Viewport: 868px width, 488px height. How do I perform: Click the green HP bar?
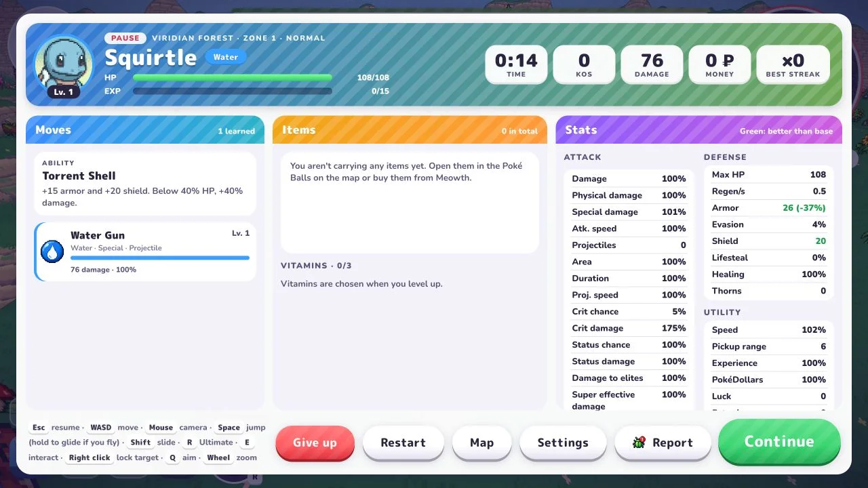[233, 78]
